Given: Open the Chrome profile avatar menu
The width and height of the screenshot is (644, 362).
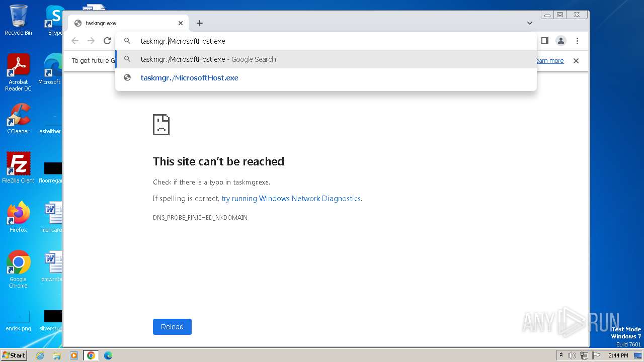Looking at the screenshot, I should 561,41.
